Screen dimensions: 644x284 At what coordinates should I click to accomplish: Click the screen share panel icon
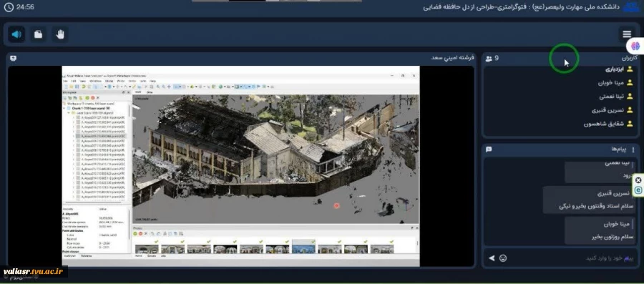[x=13, y=58]
